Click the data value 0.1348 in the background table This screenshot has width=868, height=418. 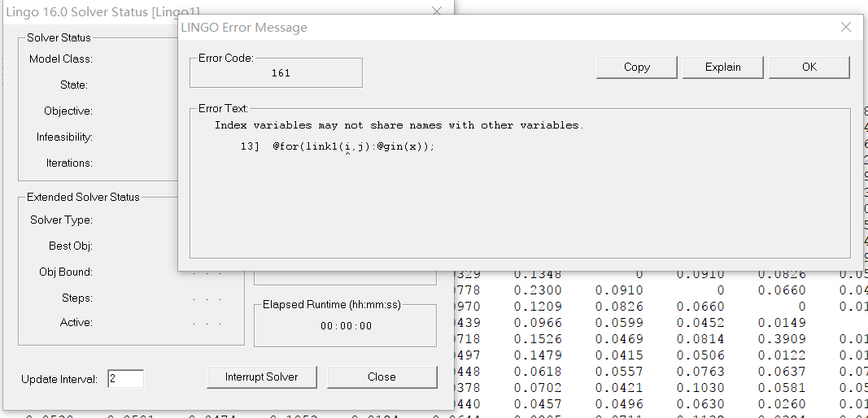coord(538,274)
